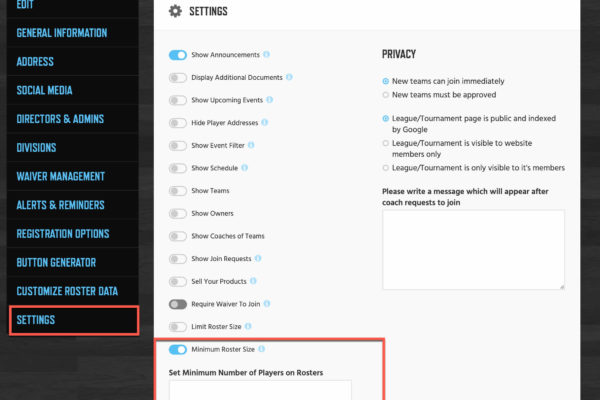Click the info icon beside Show Announcements

tap(266, 54)
